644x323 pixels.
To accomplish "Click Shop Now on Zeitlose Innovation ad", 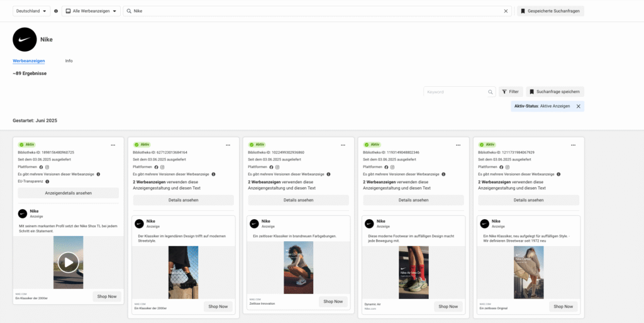I will [333, 302].
